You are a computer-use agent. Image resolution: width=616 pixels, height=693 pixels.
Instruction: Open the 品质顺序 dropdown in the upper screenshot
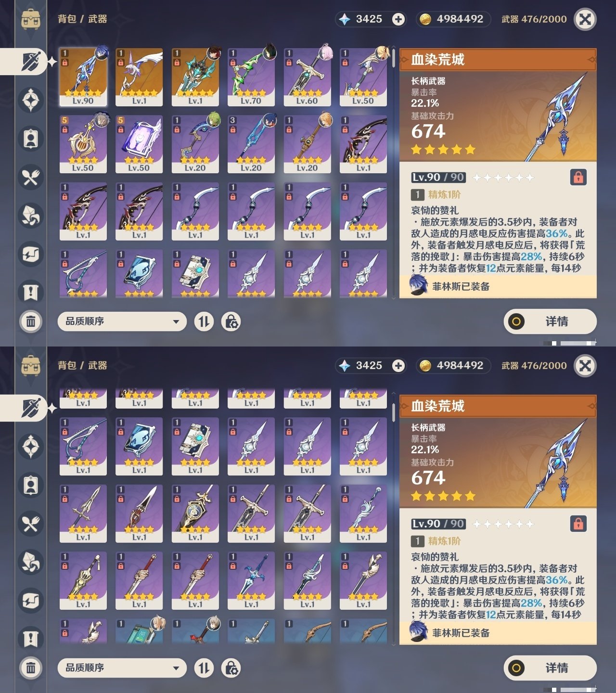click(122, 321)
